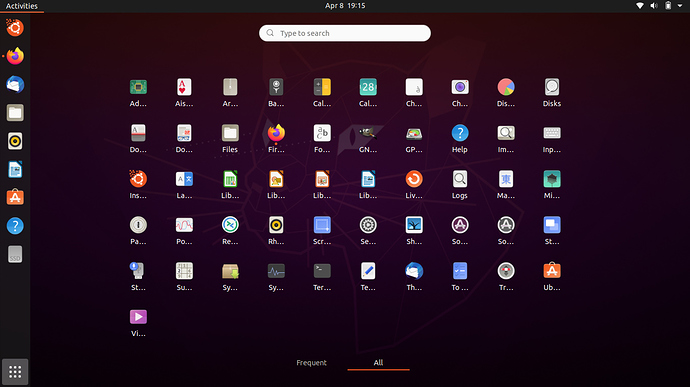Open the Power Statistics app

184,225
